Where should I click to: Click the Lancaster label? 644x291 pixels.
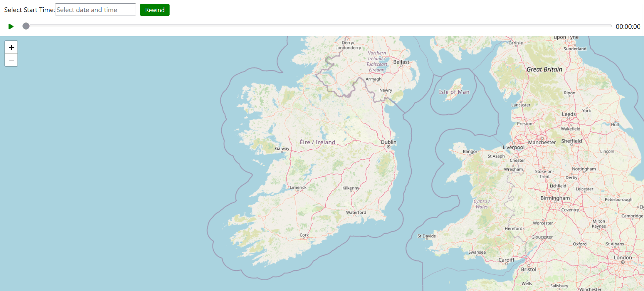[x=521, y=105]
